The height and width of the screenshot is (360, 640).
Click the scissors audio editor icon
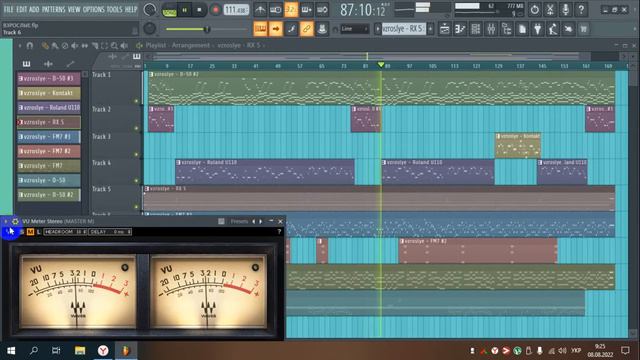(550, 9)
